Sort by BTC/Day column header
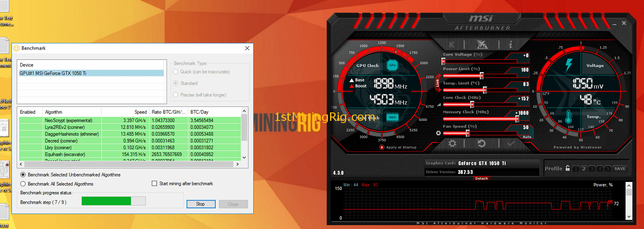644x229 pixels. pos(214,112)
